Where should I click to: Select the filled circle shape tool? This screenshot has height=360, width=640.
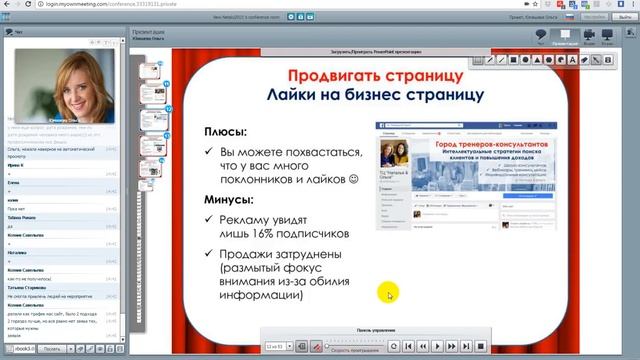[525, 60]
